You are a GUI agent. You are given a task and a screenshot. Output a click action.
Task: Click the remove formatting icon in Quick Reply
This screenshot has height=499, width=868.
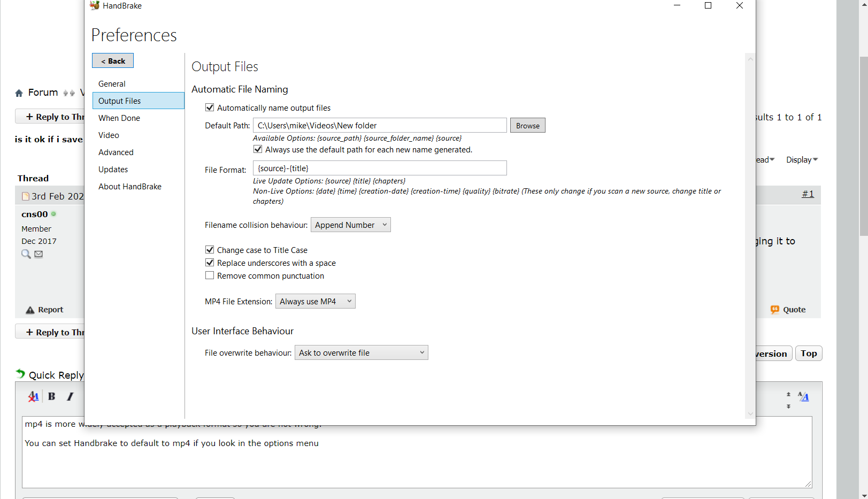coord(33,396)
